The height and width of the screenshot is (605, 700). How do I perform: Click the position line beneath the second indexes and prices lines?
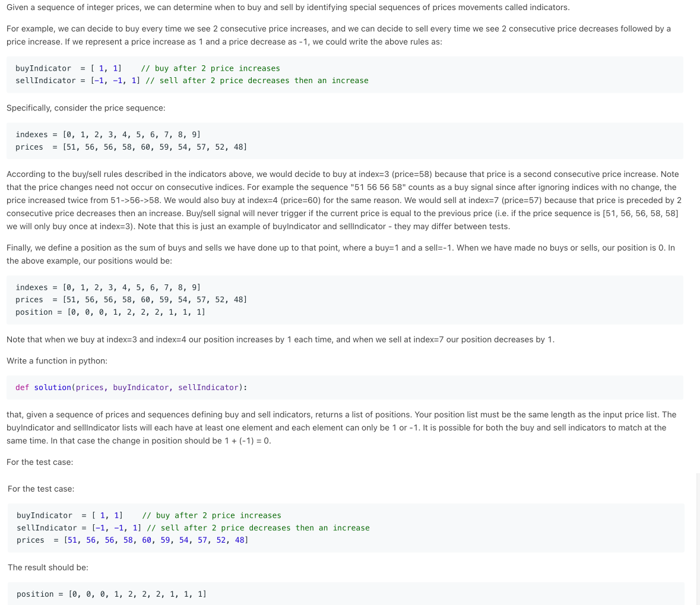(110, 312)
